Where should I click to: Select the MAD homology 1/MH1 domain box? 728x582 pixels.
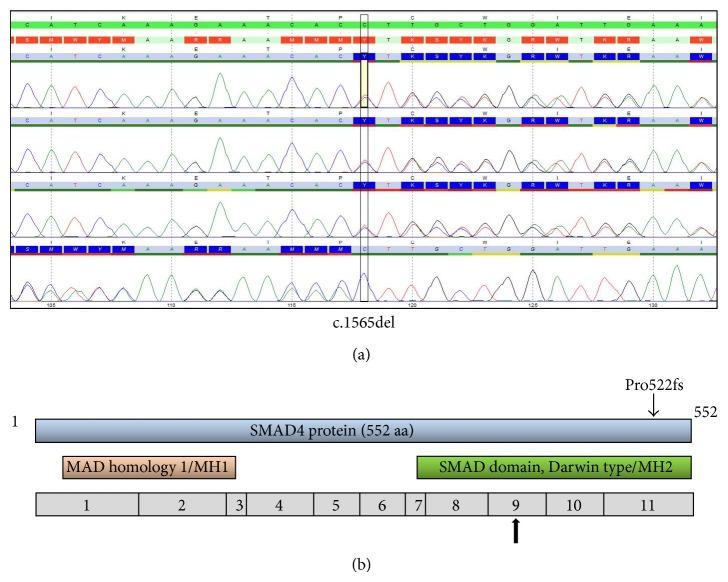tap(151, 466)
